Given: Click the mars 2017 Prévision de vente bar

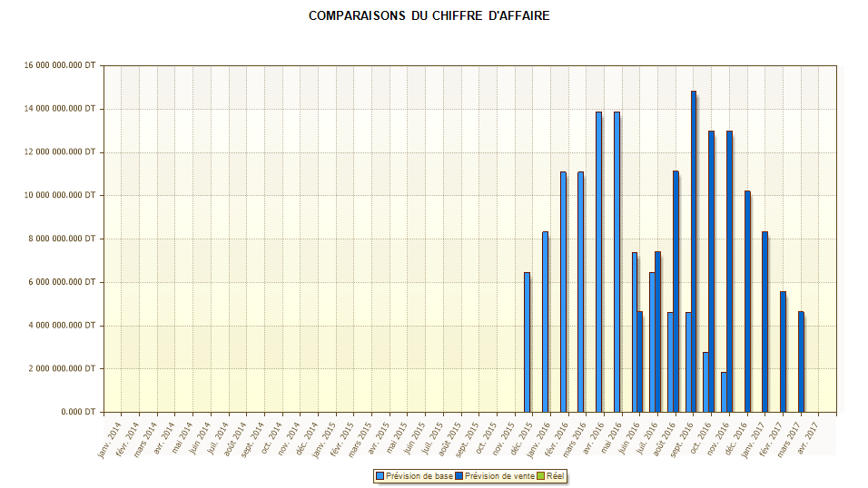Looking at the screenshot, I should pyautogui.click(x=801, y=362).
